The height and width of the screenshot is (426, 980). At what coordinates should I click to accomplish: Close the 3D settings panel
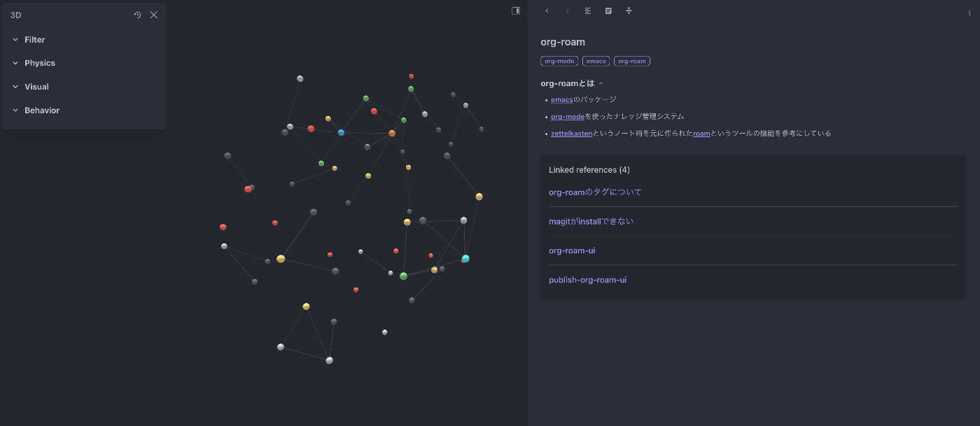[x=154, y=15]
